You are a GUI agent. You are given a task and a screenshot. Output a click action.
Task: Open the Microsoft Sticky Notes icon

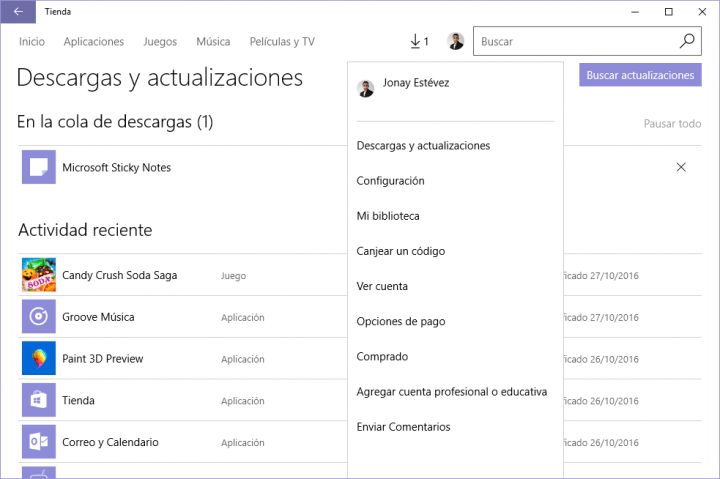click(39, 167)
